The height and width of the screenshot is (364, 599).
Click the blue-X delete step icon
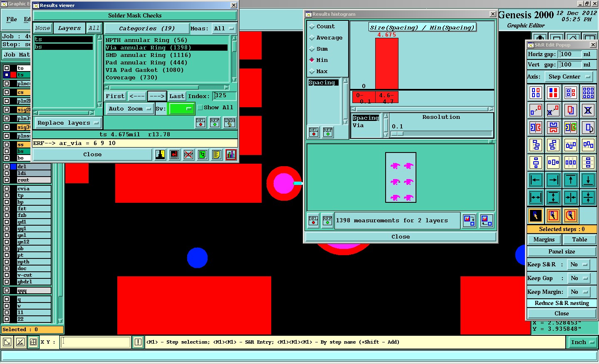(588, 110)
